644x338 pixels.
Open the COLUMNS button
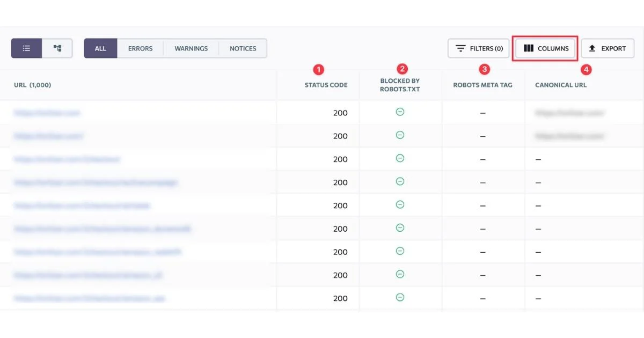[545, 48]
